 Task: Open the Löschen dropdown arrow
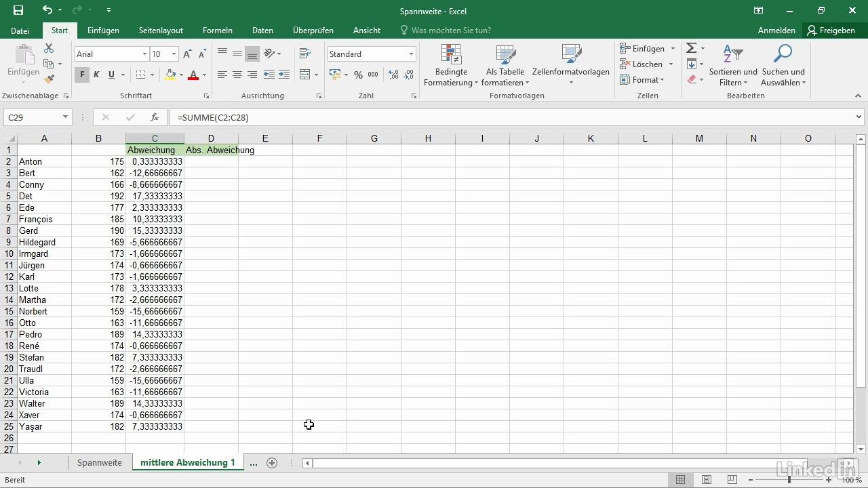[x=671, y=64]
